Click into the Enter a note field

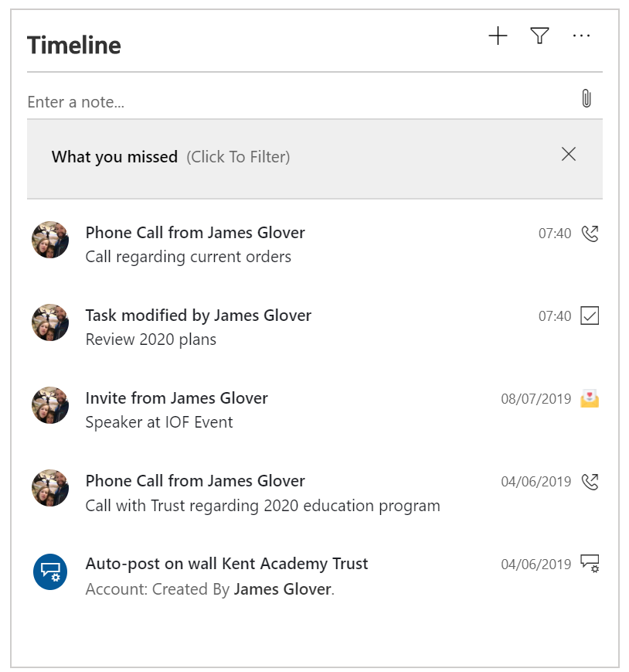(x=300, y=102)
